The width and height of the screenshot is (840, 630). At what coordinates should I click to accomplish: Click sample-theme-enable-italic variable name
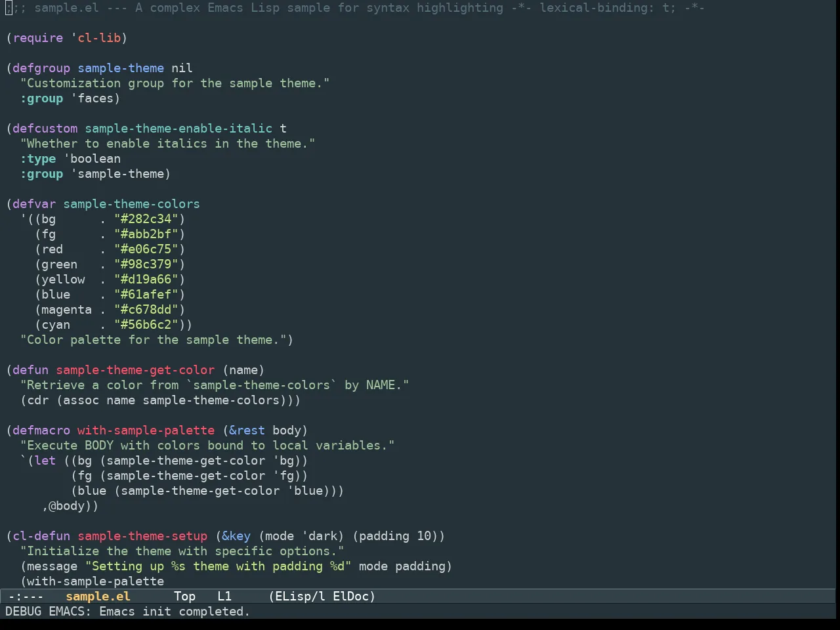[x=178, y=129]
